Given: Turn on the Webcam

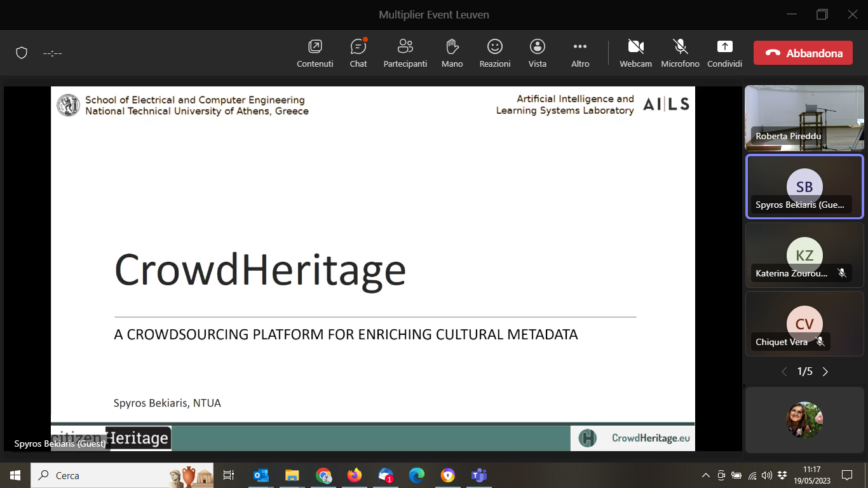Looking at the screenshot, I should click(x=636, y=53).
